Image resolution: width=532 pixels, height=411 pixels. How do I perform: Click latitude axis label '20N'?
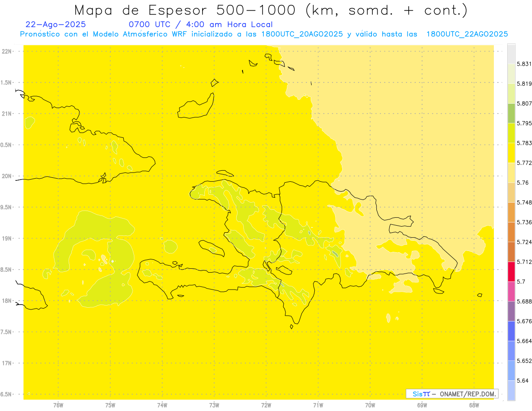[7, 176]
